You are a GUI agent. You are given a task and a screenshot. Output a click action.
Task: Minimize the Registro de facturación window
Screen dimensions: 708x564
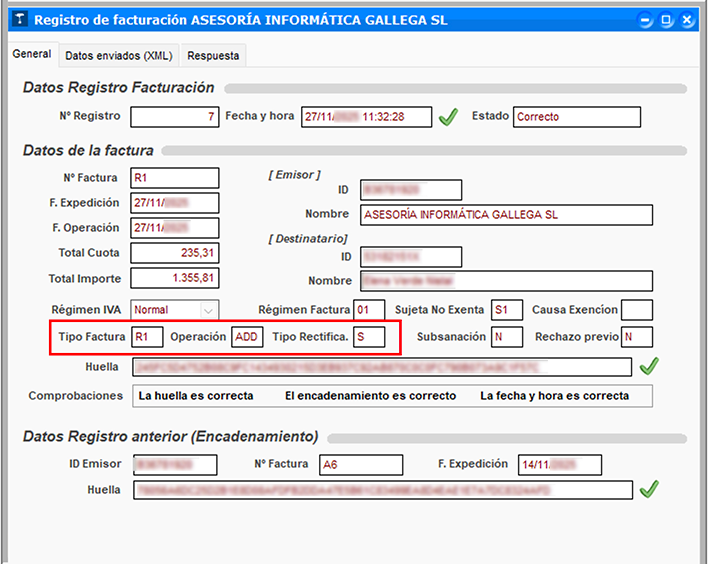coord(646,20)
